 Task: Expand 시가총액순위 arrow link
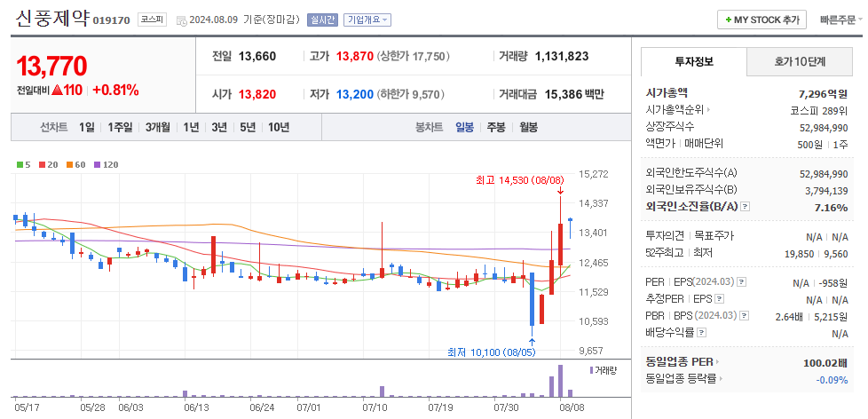tap(678, 109)
